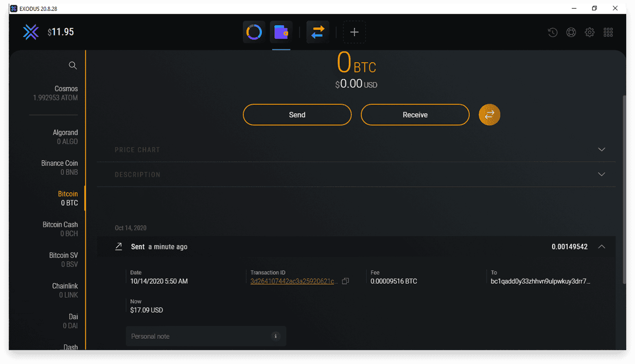Click sent arrow icon in transaction row
Image resolution: width=635 pixels, height=364 pixels.
click(118, 247)
